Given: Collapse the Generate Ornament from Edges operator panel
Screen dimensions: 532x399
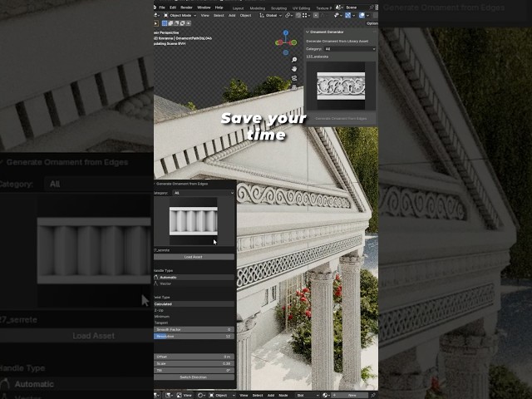Looking at the screenshot, I should tap(155, 184).
